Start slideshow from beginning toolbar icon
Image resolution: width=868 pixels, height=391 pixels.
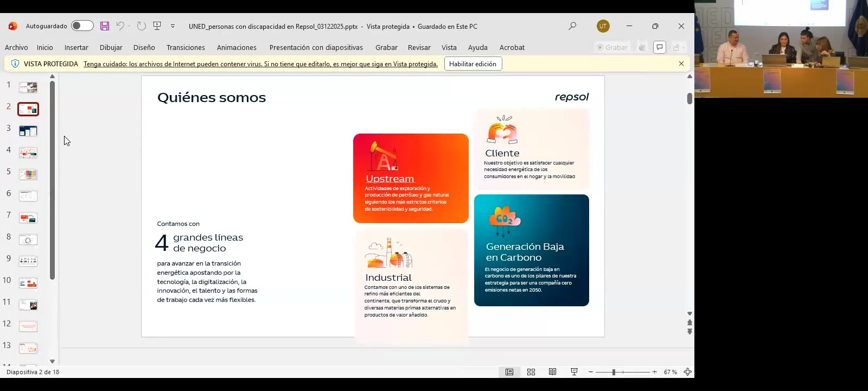(x=157, y=26)
